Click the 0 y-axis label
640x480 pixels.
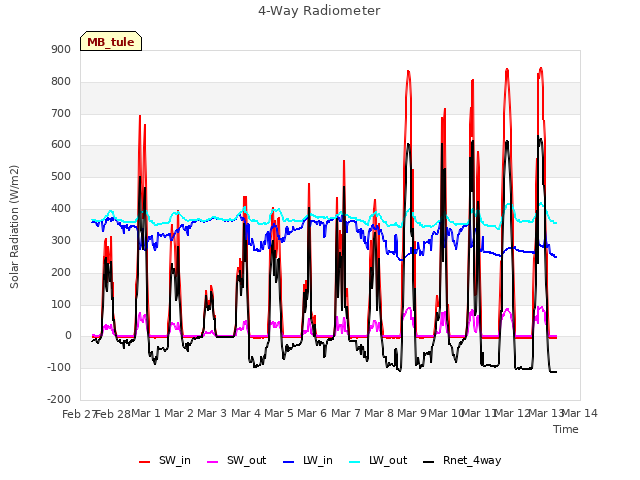coord(68,336)
